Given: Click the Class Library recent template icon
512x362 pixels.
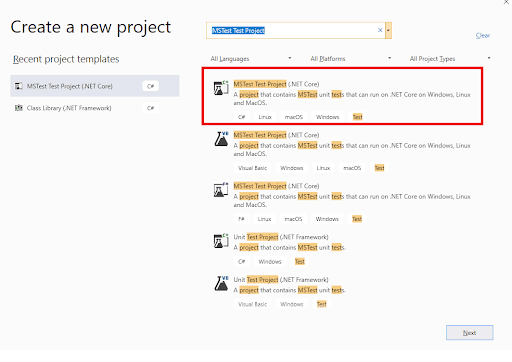Looking at the screenshot, I should tap(19, 108).
